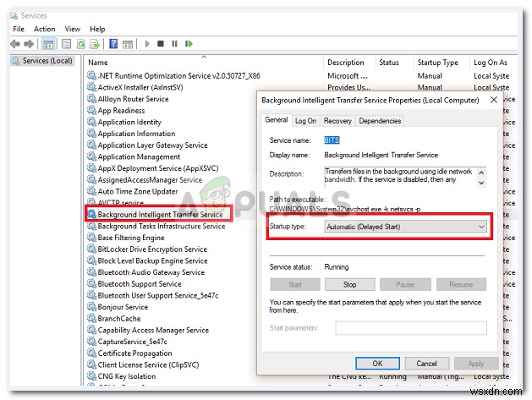Click gear icon of Certificate Propagation
532x400 pixels.
91,353
